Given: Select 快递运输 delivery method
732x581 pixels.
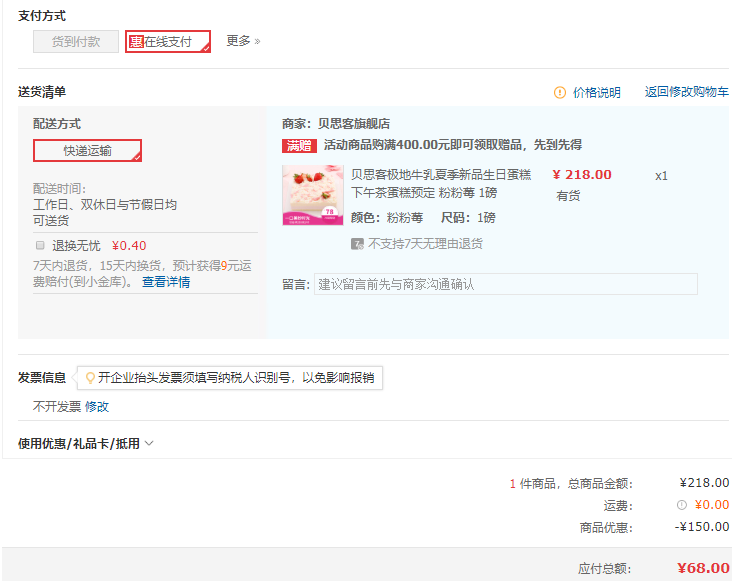Looking at the screenshot, I should 87,151.
